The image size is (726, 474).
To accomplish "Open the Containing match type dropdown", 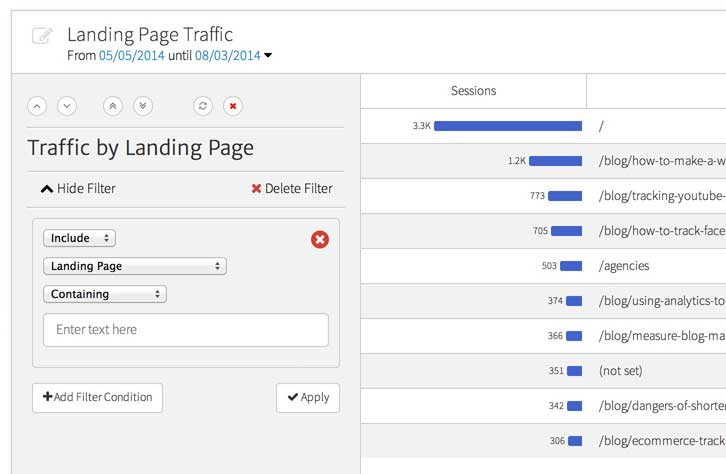I will tap(105, 294).
